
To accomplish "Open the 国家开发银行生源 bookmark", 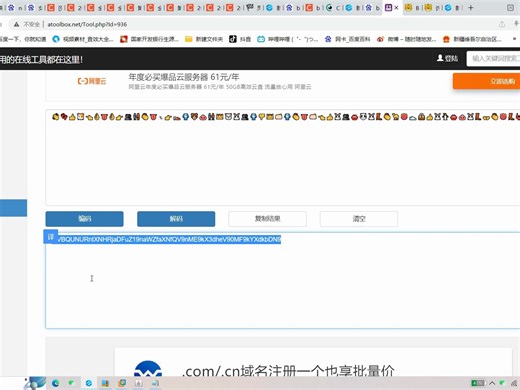I will tap(149, 39).
